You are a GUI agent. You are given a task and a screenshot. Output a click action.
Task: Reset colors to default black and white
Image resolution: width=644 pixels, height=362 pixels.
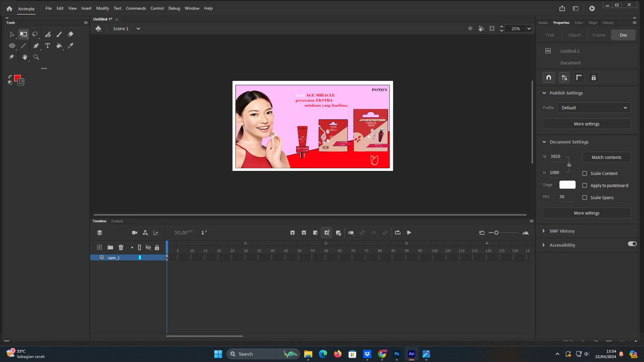(10, 82)
